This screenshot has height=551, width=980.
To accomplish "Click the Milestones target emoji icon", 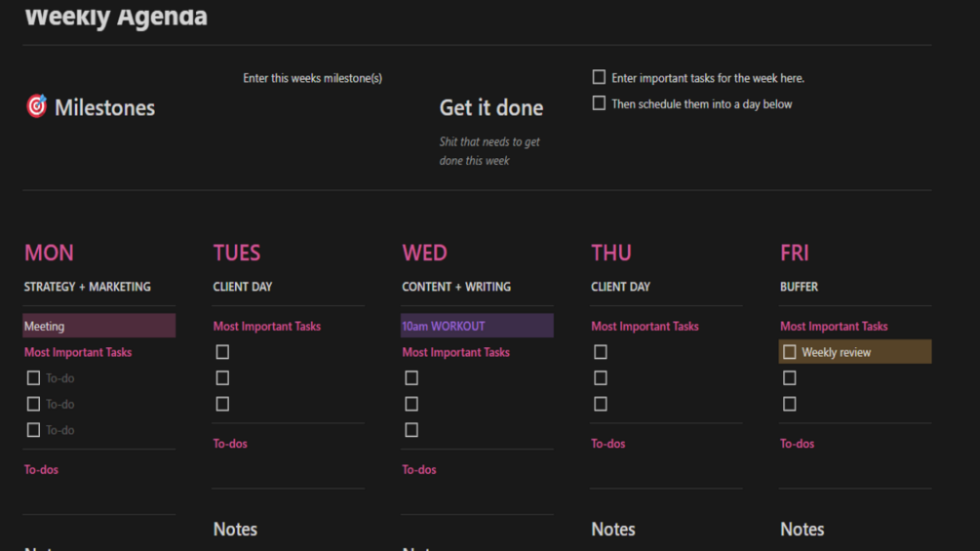I will pos(36,106).
